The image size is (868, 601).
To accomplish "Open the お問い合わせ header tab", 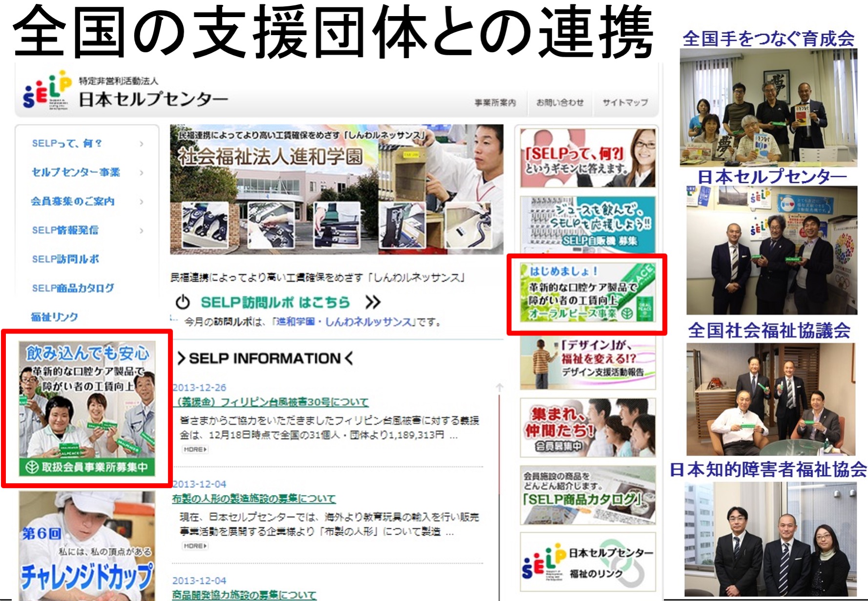I will [560, 103].
